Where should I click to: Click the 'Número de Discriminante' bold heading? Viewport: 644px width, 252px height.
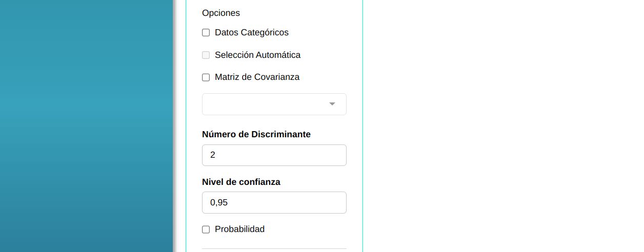(256, 134)
